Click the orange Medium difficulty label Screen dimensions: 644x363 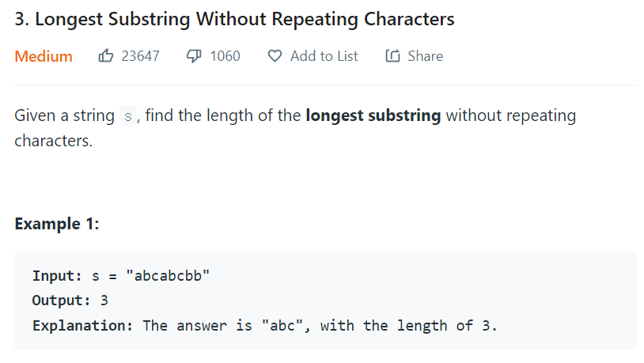pyautogui.click(x=44, y=56)
